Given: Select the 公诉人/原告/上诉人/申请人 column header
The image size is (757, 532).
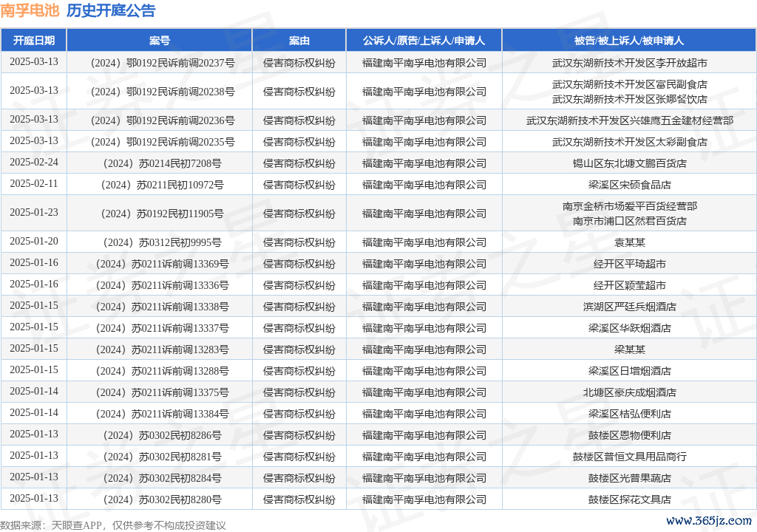Looking at the screenshot, I should [x=424, y=41].
